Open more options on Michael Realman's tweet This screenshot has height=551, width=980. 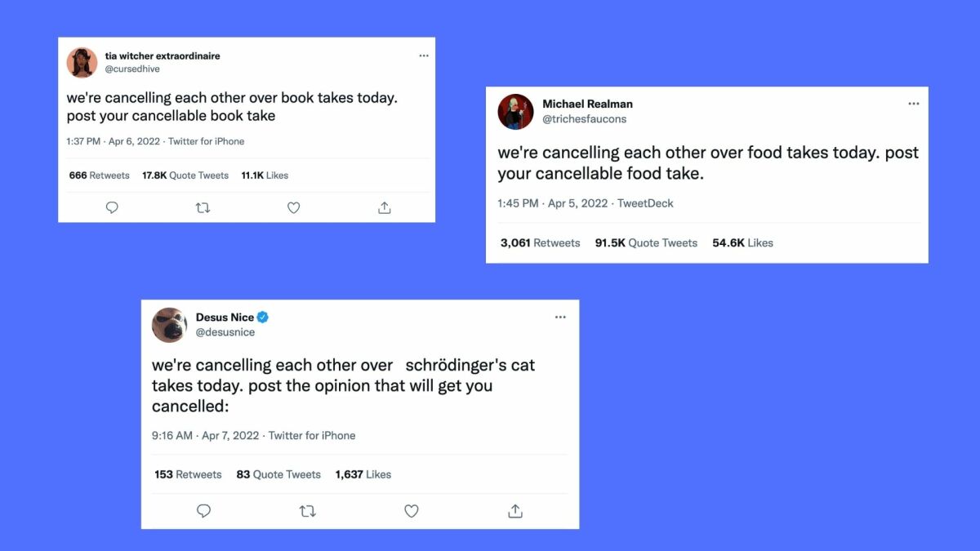[x=914, y=104]
